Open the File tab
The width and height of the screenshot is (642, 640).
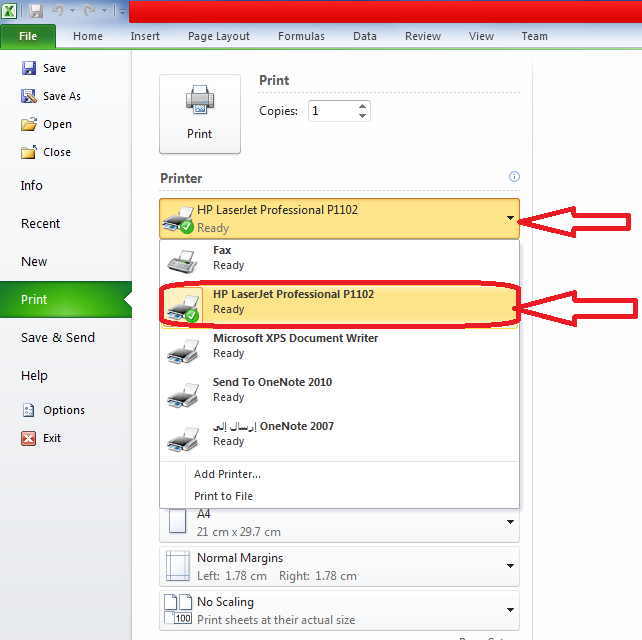click(28, 36)
